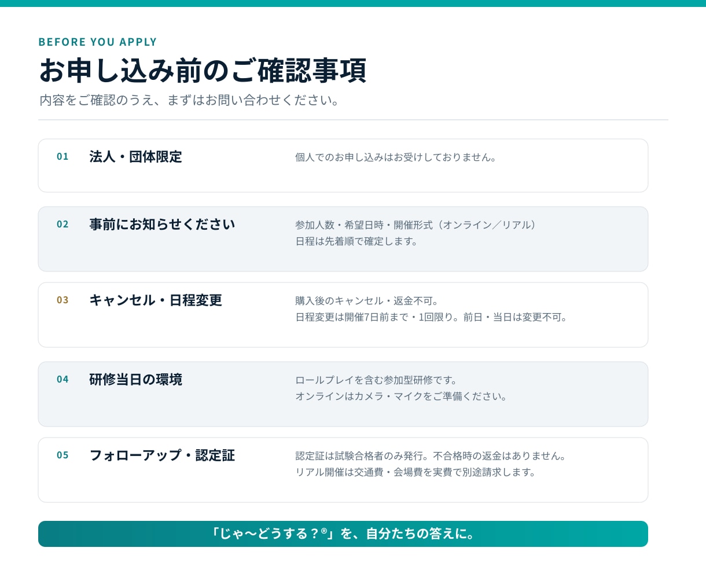Screen dimensions: 706x588
Task: Click the line '購入後のキャンセル・返金不可。'
Action: tap(367, 301)
